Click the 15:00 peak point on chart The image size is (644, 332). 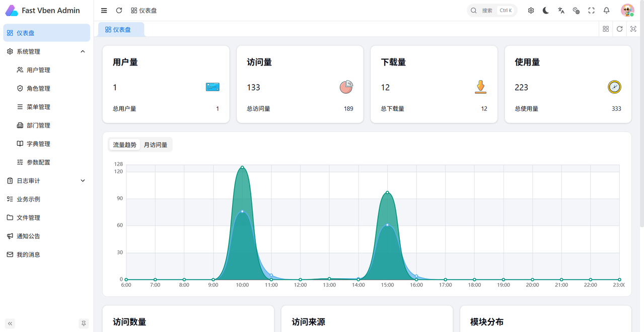pos(387,192)
